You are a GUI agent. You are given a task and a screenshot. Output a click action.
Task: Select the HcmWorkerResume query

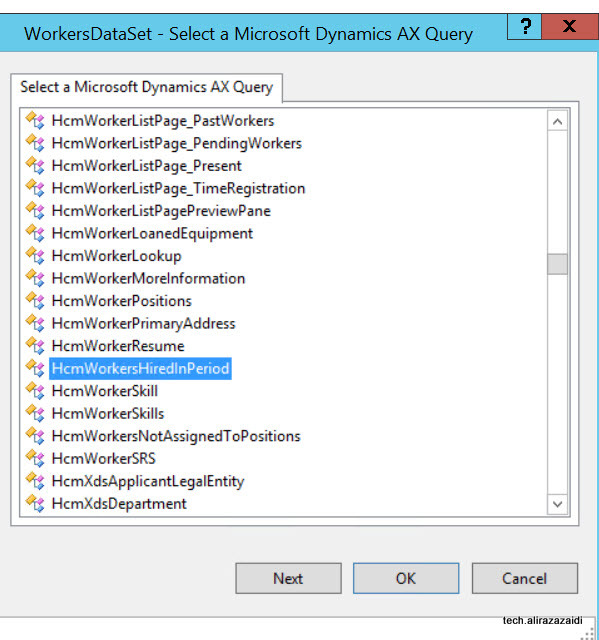(118, 346)
